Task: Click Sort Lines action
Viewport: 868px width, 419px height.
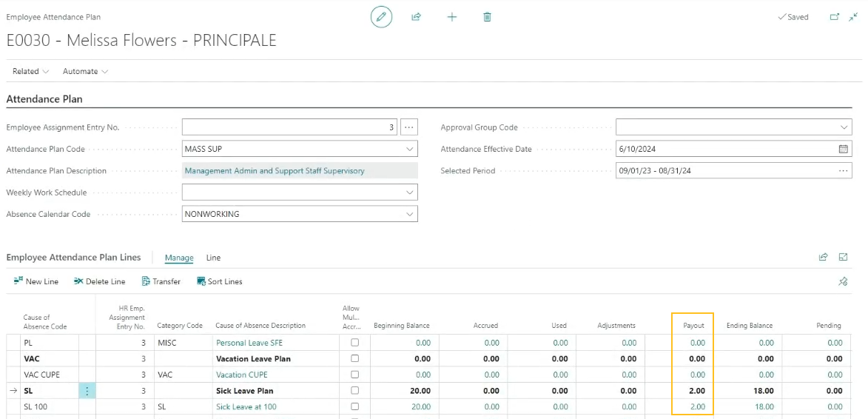Action: pyautogui.click(x=220, y=282)
